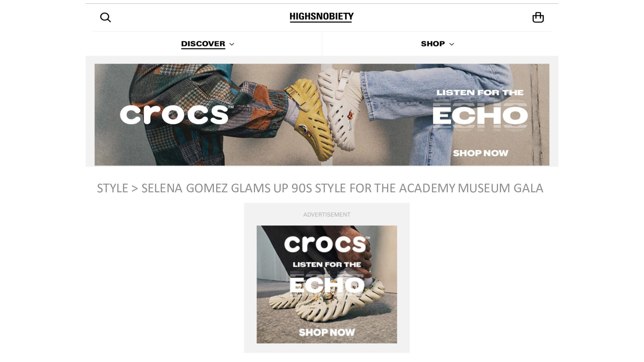Expand the Discover chevron arrow
Screen dimensions: 644x362
tap(232, 44)
